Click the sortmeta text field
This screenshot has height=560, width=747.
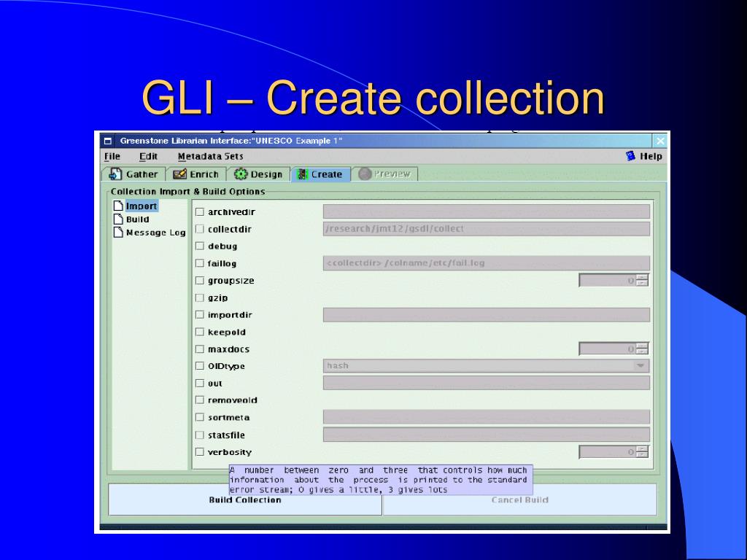pyautogui.click(x=487, y=417)
